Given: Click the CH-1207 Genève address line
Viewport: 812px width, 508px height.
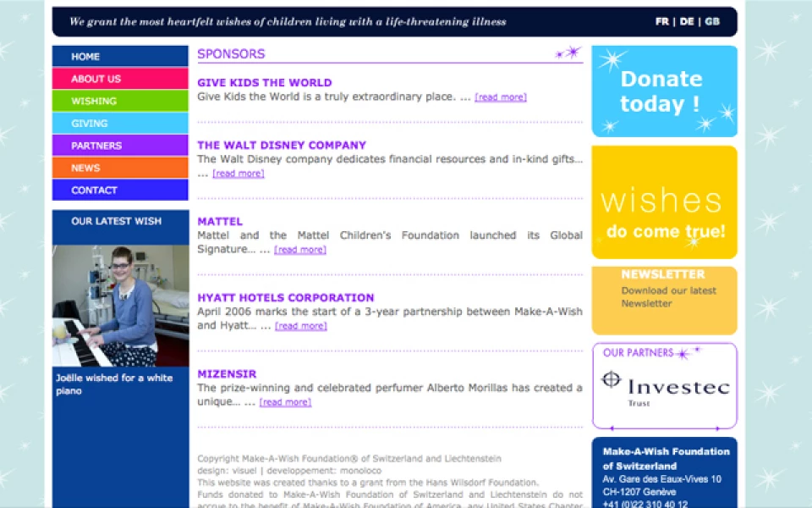Looking at the screenshot, I should tap(639, 491).
